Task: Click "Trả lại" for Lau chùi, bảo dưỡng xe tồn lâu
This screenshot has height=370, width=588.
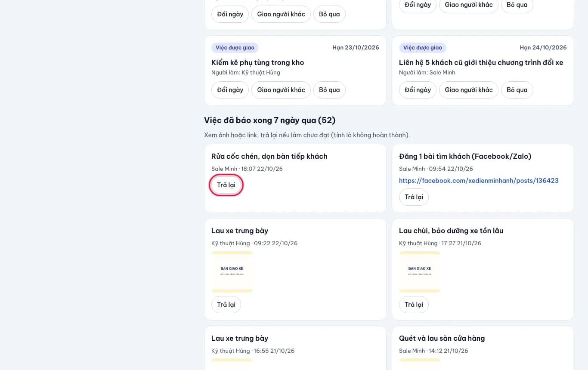Action: click(x=414, y=305)
